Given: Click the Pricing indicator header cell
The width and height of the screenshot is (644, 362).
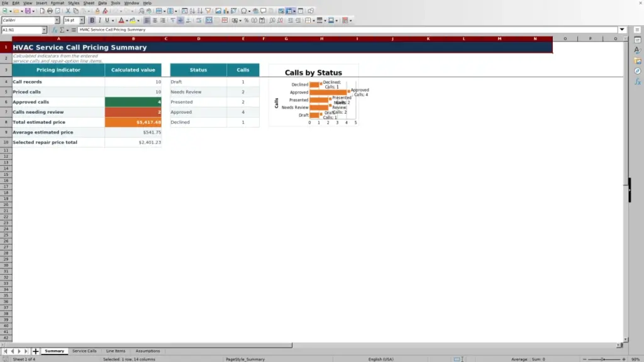Looking at the screenshot, I should 58,70.
